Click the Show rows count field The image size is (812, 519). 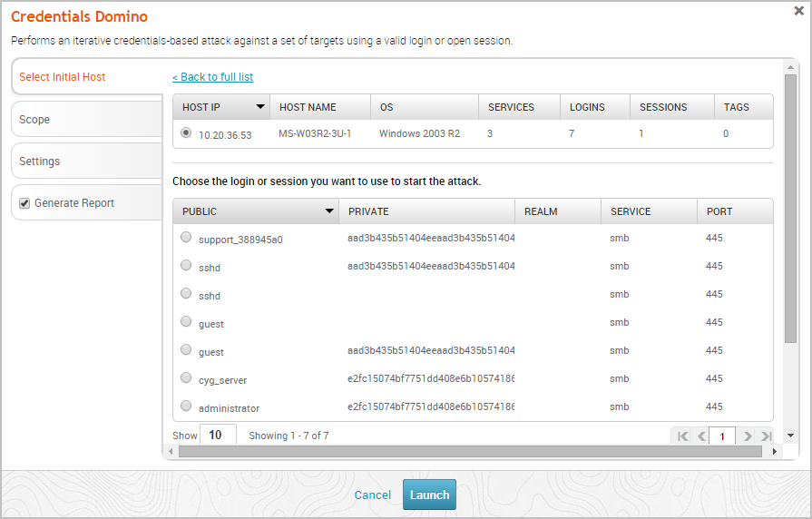coord(218,436)
